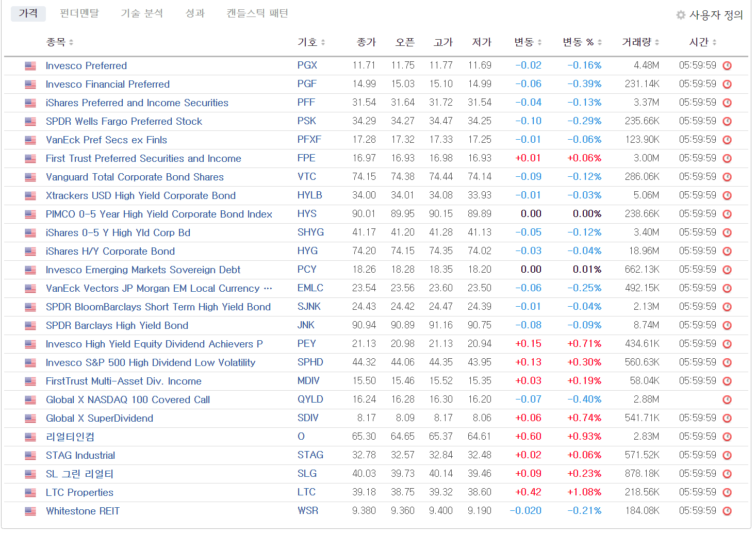Click the US flag icon beside SPDR Barclays High Yield Bond
Viewport: 756px width, 533px height.
tap(30, 326)
